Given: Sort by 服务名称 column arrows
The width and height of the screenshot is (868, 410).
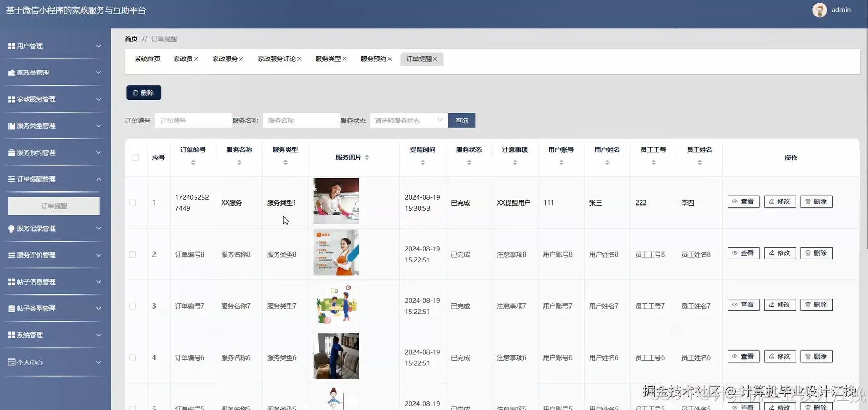Looking at the screenshot, I should point(239,163).
